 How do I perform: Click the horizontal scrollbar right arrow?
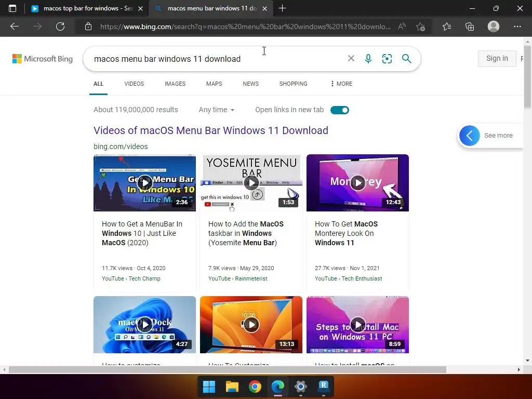tap(519, 369)
